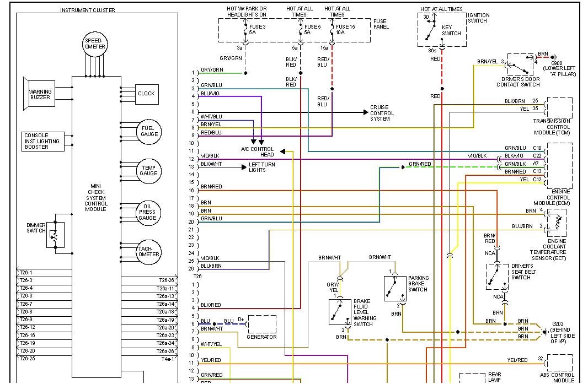Click the Parking Brake Switch symbol
Viewport: 588px width, 384px height.
pos(395,289)
